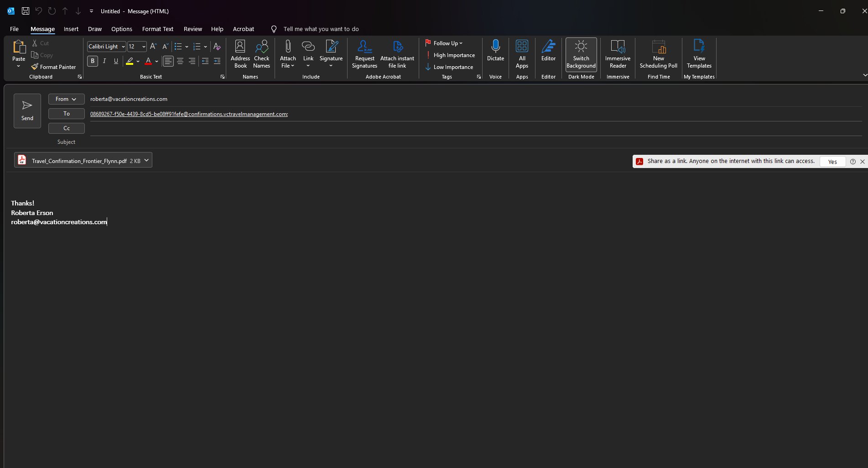Viewport: 868px width, 468px height.
Task: Create a New Scheduling Poll
Action: (658, 54)
